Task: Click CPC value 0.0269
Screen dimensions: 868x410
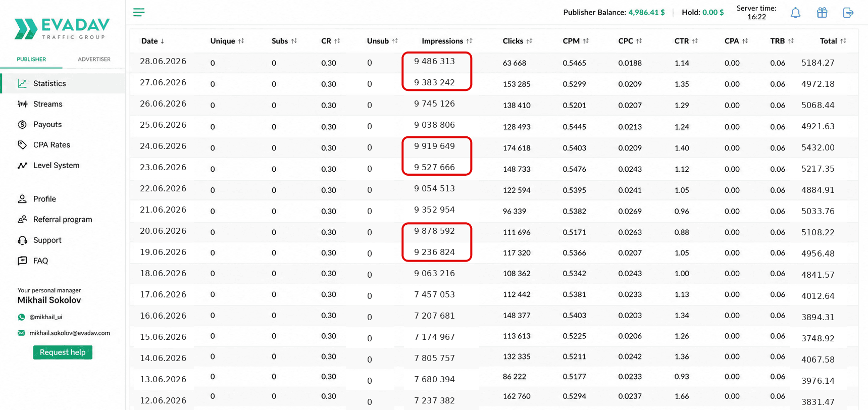Action: (630, 211)
